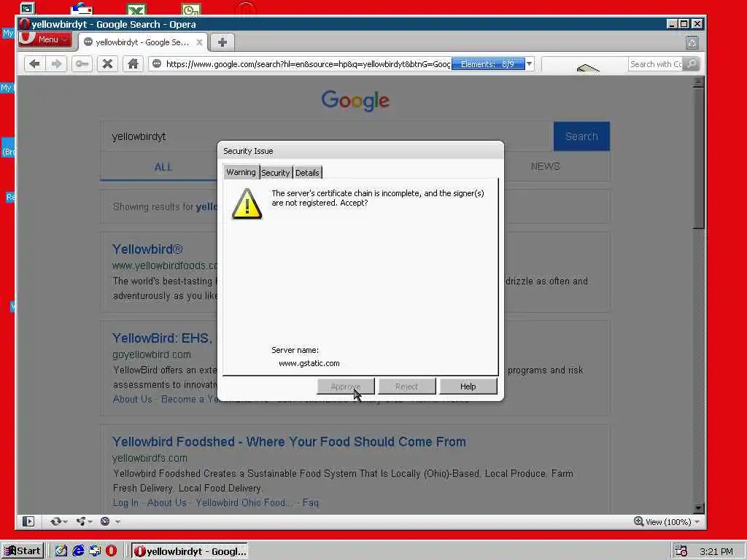Open the Windows Start menu

pyautogui.click(x=23, y=551)
